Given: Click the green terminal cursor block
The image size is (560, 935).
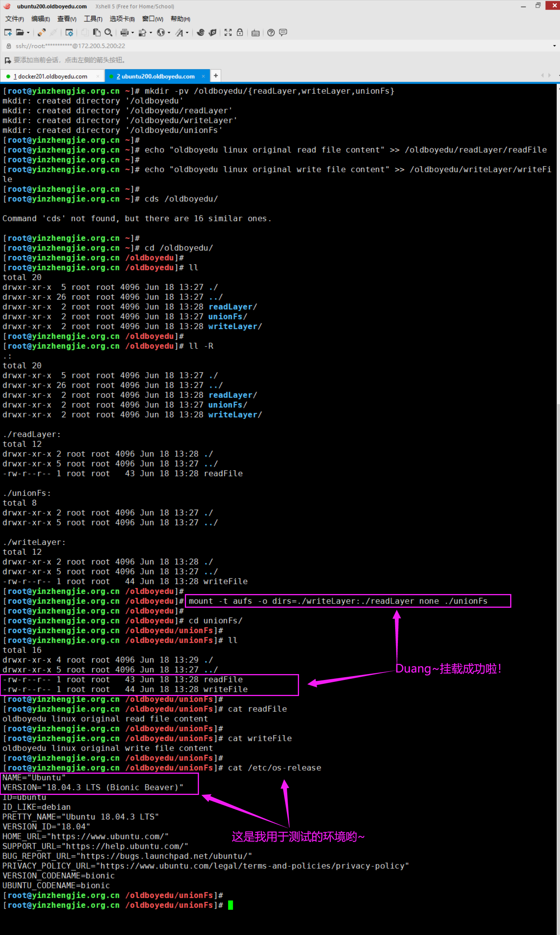Looking at the screenshot, I should (230, 905).
